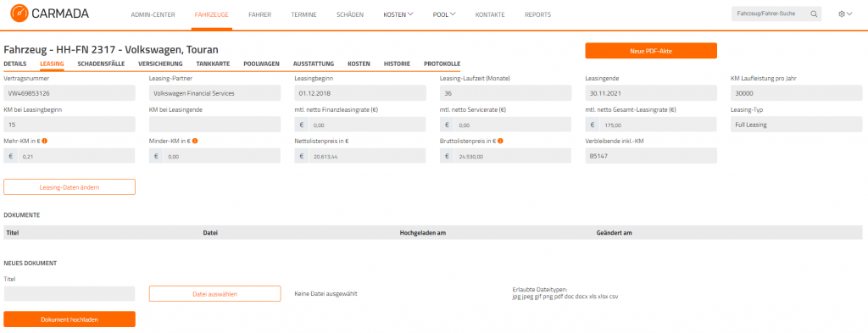Click info icon beside Minder-KM in €

pos(195,141)
